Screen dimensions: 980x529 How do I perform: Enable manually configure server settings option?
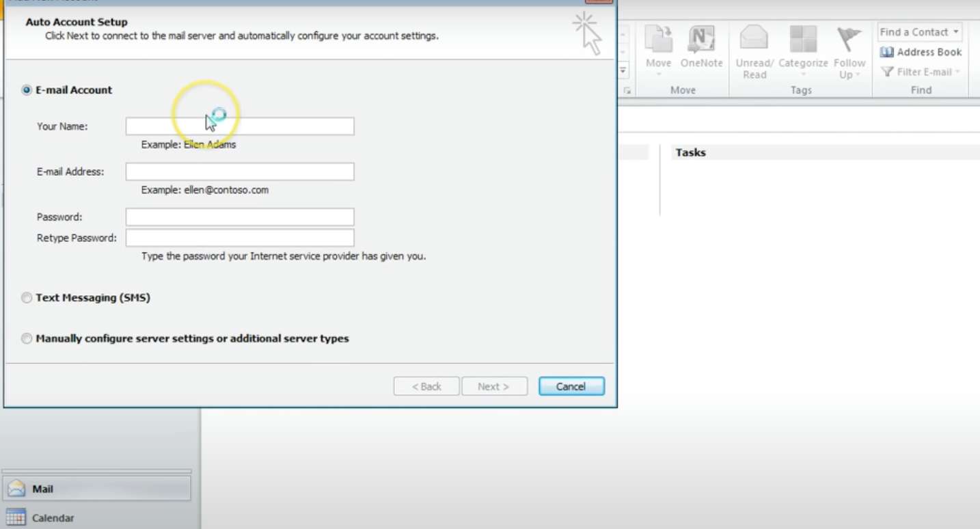(x=27, y=338)
